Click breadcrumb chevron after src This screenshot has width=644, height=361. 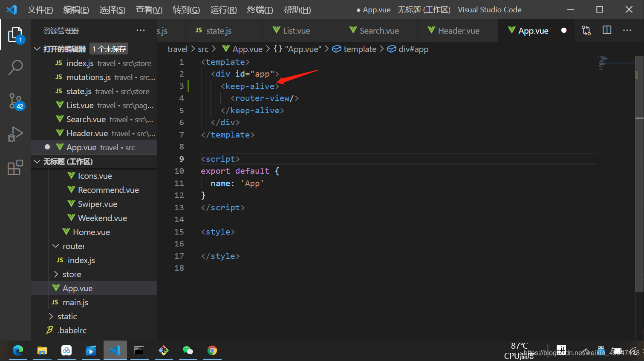[214, 49]
